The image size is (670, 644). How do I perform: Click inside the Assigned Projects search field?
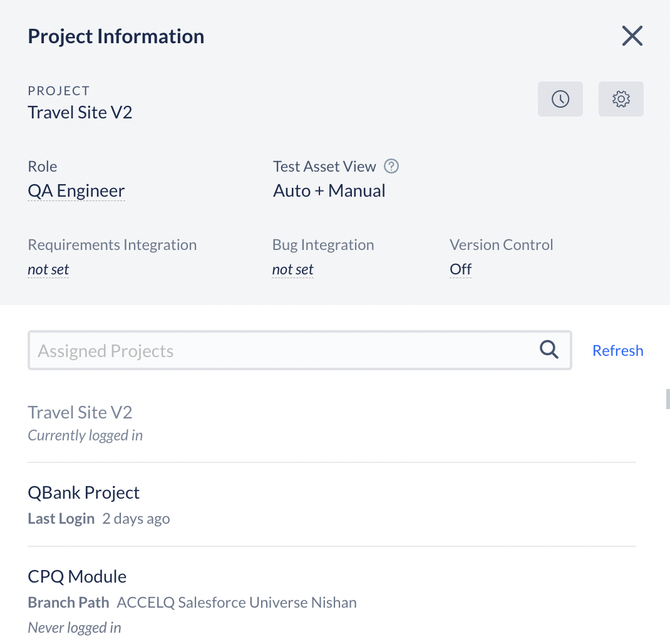250,350
